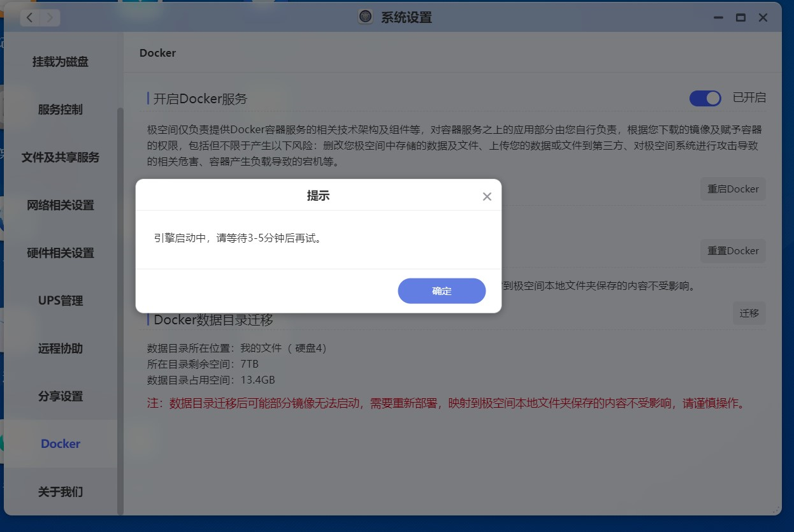Click the 开启Docker服务 heading

pyautogui.click(x=200, y=99)
